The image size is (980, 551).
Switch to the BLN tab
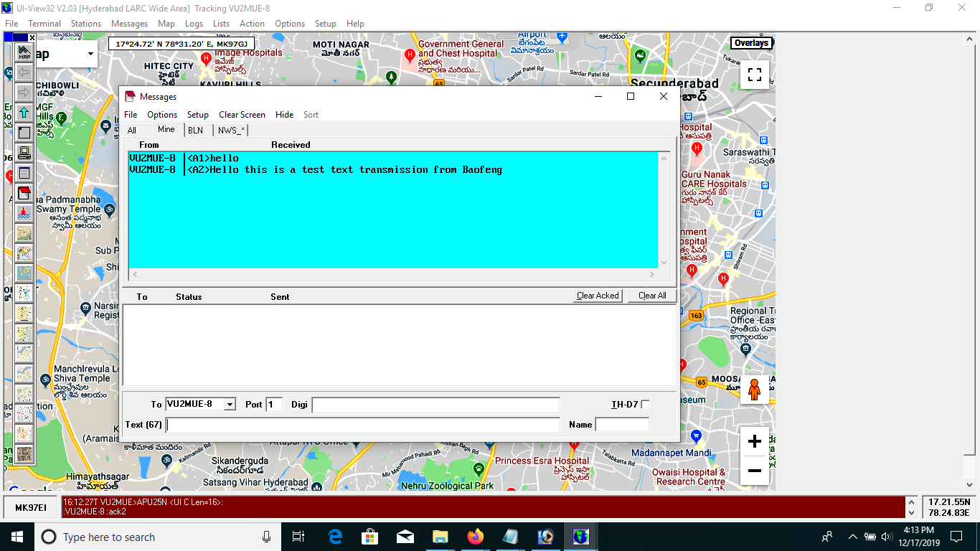click(195, 130)
